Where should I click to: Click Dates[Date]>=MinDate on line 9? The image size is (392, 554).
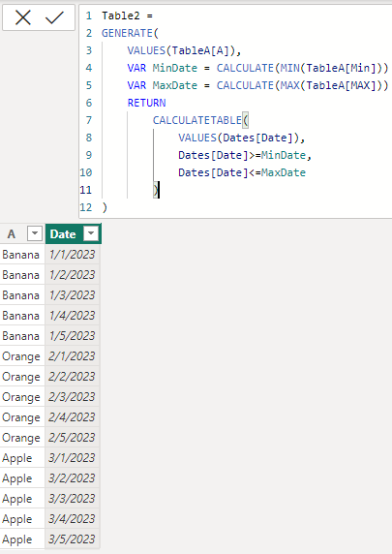(244, 155)
